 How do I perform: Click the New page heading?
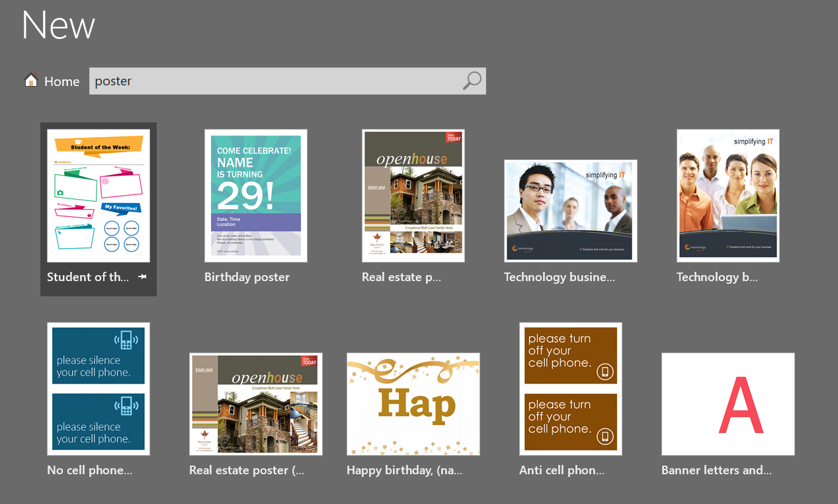[x=58, y=26]
